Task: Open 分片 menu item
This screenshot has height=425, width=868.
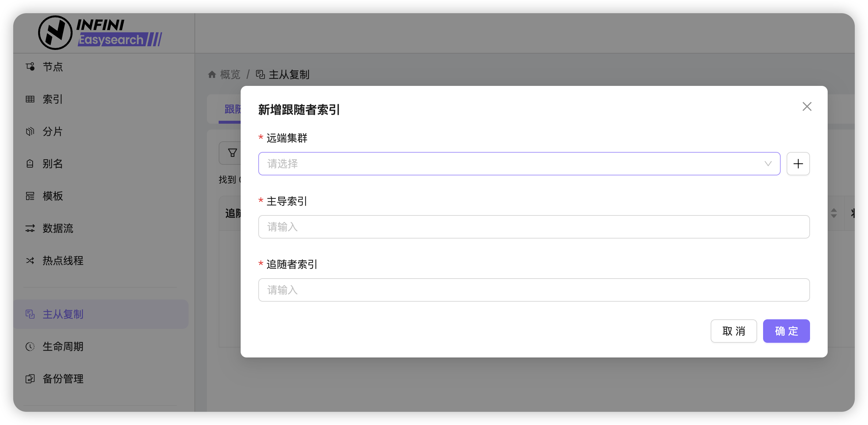Action: point(101,131)
